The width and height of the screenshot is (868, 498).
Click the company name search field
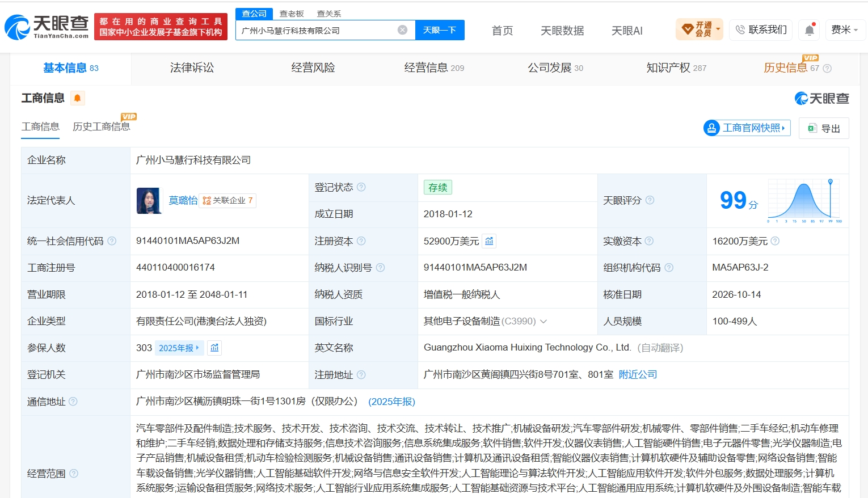(x=317, y=31)
